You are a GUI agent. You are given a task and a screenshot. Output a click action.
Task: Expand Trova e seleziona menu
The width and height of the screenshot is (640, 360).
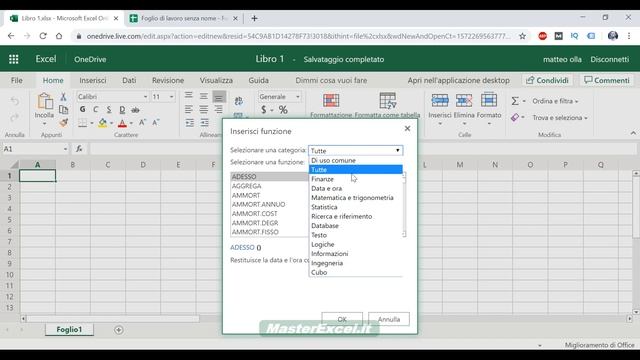click(x=560, y=118)
